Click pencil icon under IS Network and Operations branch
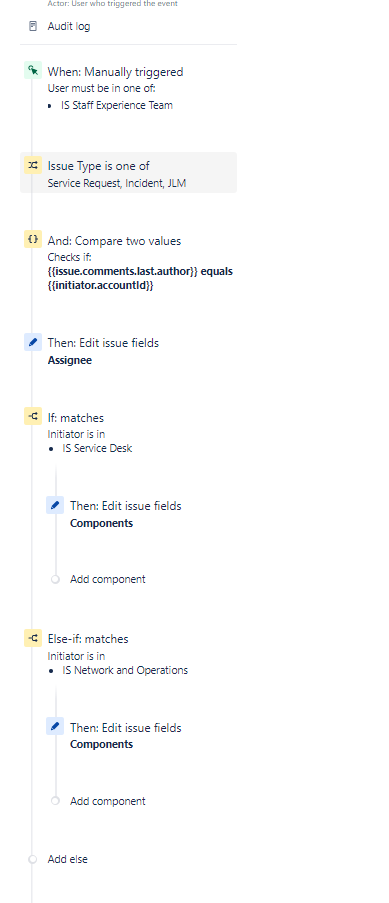The width and height of the screenshot is (389, 903). (55, 726)
